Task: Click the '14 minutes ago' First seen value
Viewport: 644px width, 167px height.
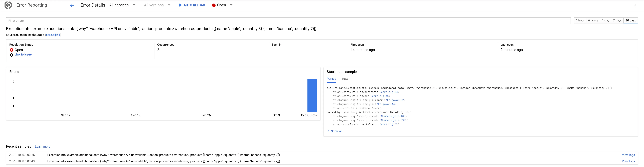Action: click(x=363, y=50)
